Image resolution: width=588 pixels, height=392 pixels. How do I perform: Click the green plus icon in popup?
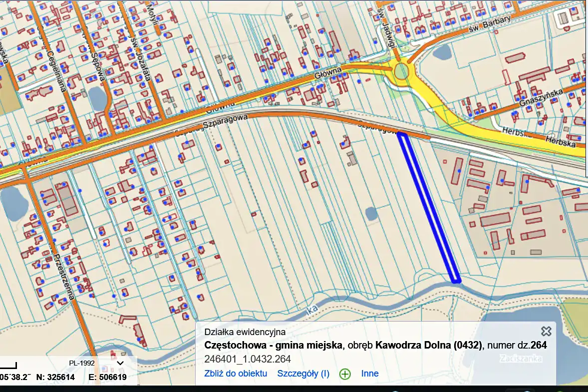(345, 374)
